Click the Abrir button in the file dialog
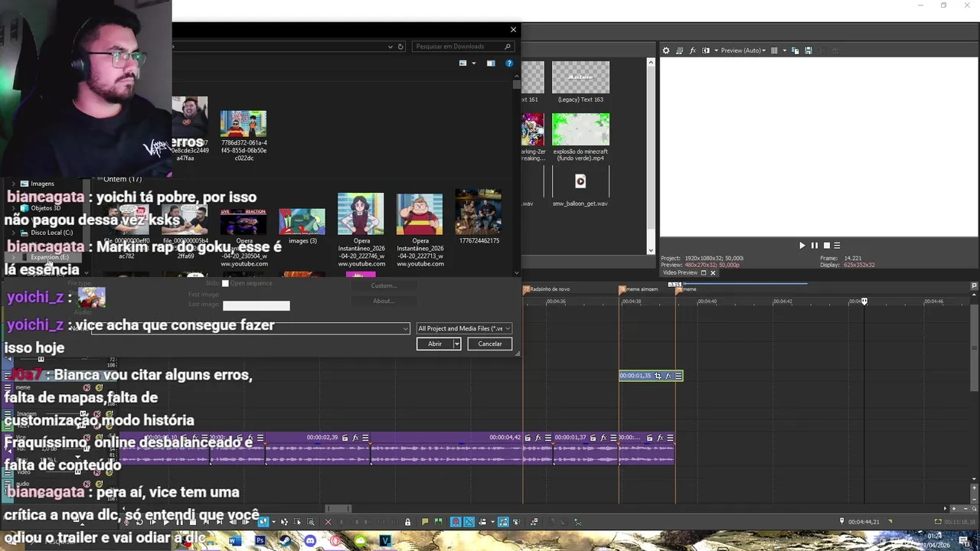Viewport: 980px width, 551px height. [x=435, y=344]
